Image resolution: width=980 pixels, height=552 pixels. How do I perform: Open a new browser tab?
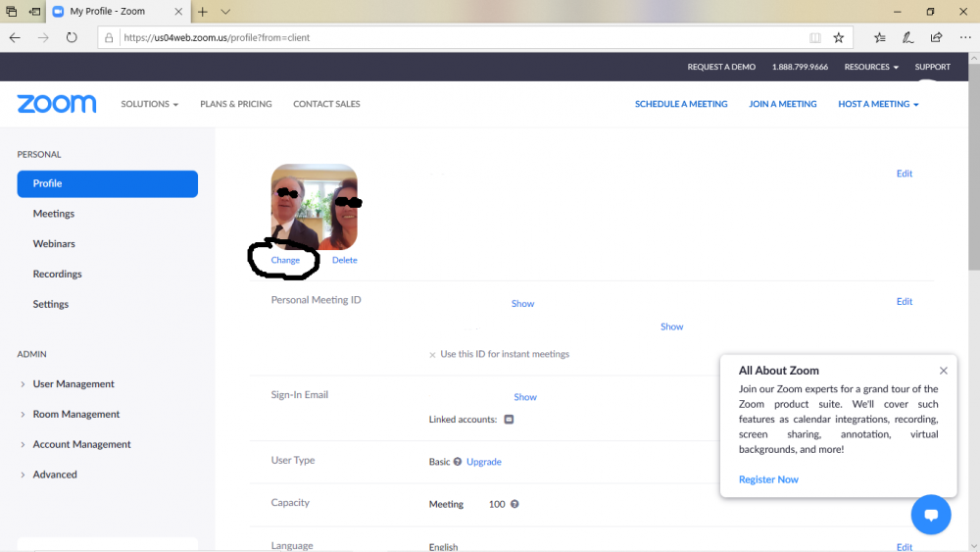point(203,11)
